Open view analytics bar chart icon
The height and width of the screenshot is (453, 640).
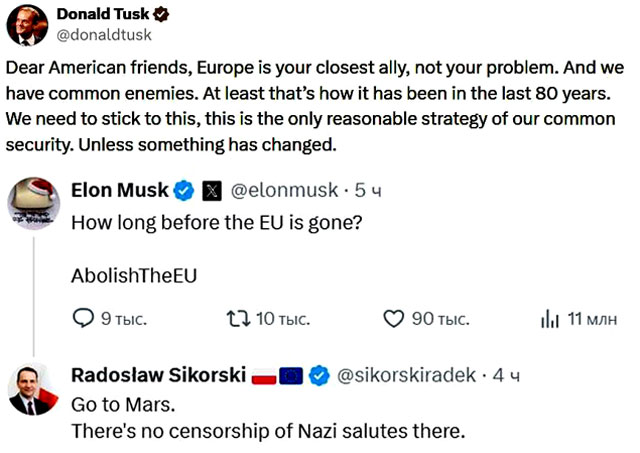point(548,319)
